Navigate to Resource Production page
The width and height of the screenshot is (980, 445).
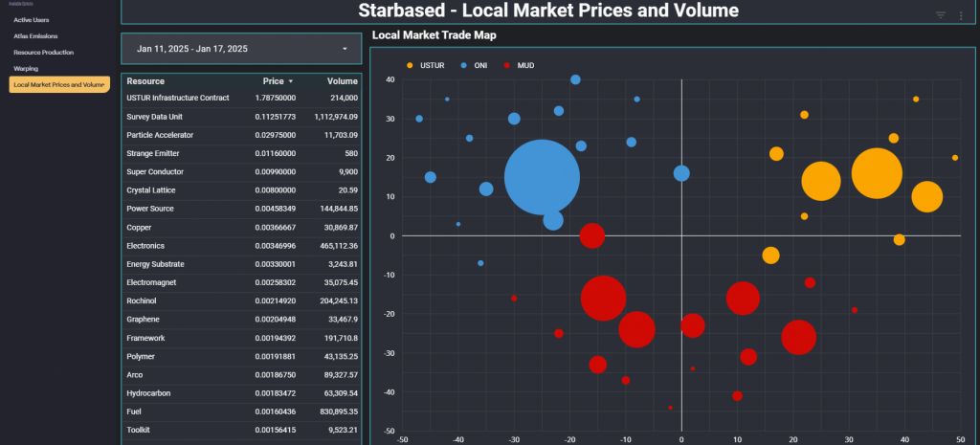click(x=43, y=52)
